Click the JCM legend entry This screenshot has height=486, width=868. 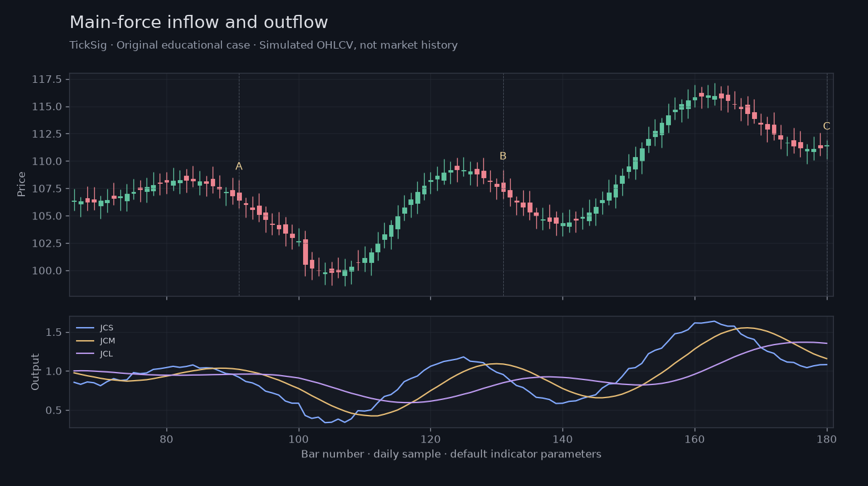(x=95, y=341)
